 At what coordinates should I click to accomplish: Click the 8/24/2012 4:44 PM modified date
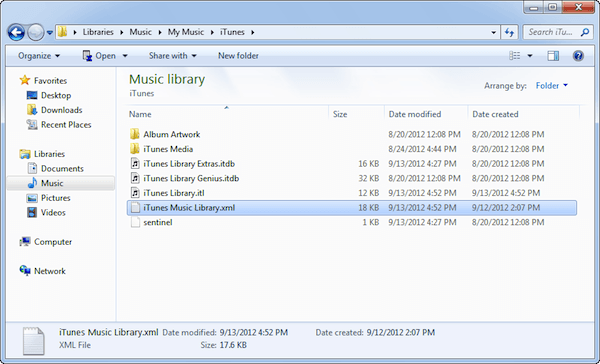tap(422, 149)
